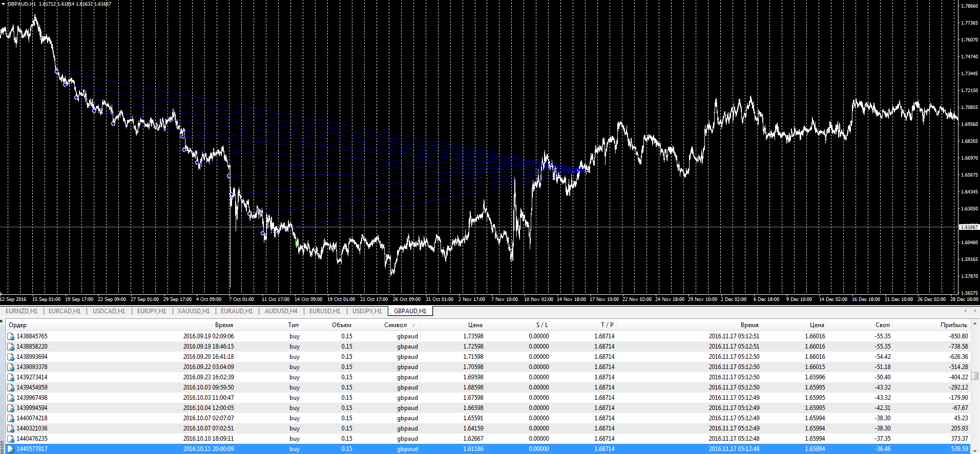This screenshot has width=980, height=454.
Task: Close the terminal panel with the X
Action: point(2,321)
